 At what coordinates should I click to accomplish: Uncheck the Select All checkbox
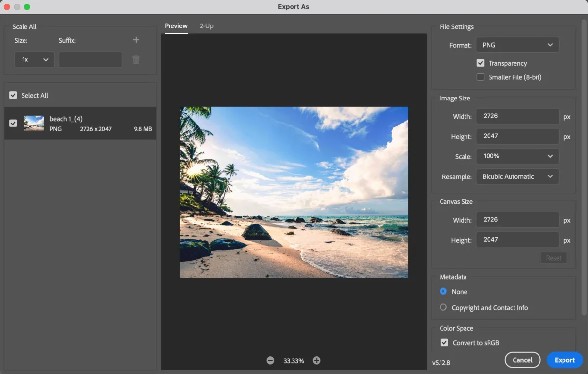pos(13,95)
